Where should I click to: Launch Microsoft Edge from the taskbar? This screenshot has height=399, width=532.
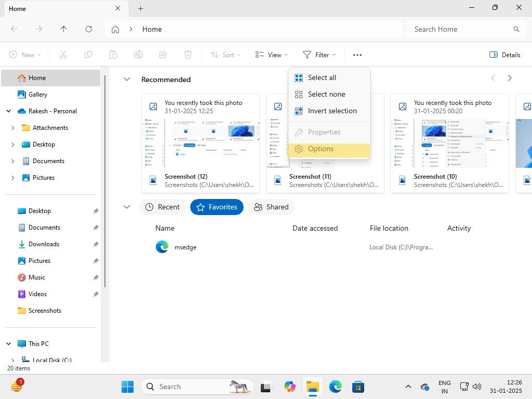coord(335,387)
